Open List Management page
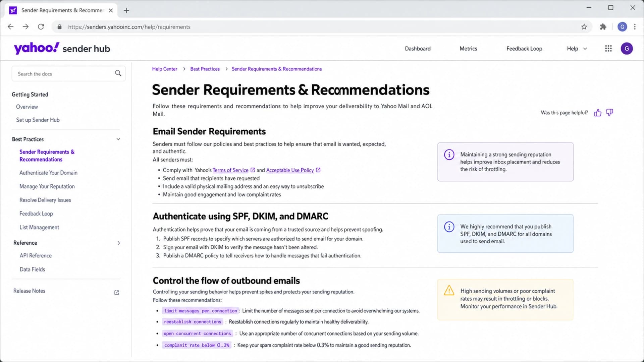 click(39, 227)
